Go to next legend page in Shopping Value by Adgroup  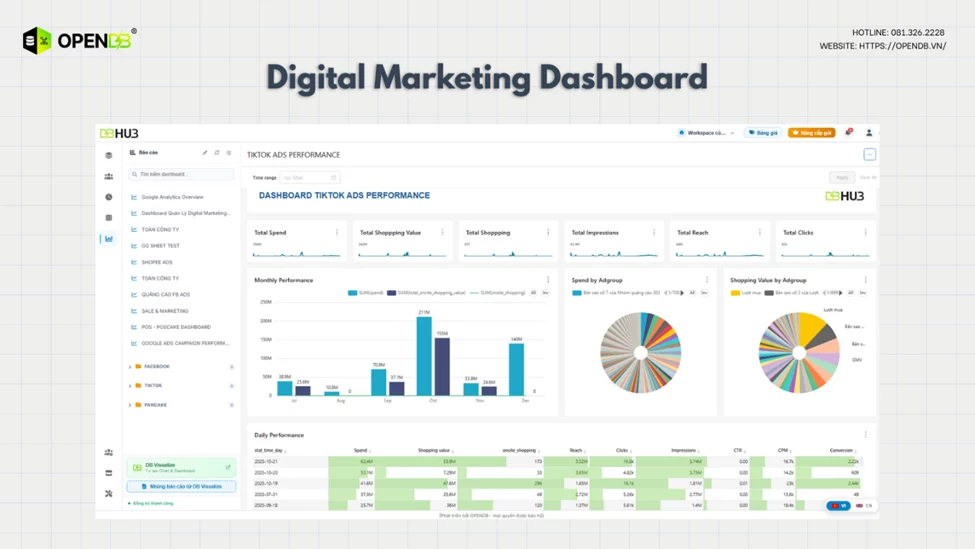841,293
